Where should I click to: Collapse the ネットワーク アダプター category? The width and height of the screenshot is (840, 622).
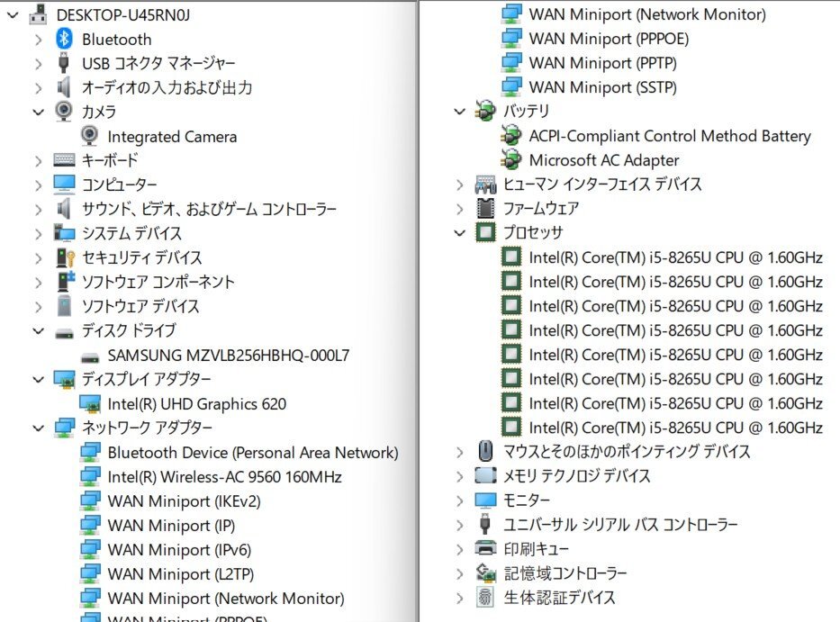pyautogui.click(x=38, y=428)
